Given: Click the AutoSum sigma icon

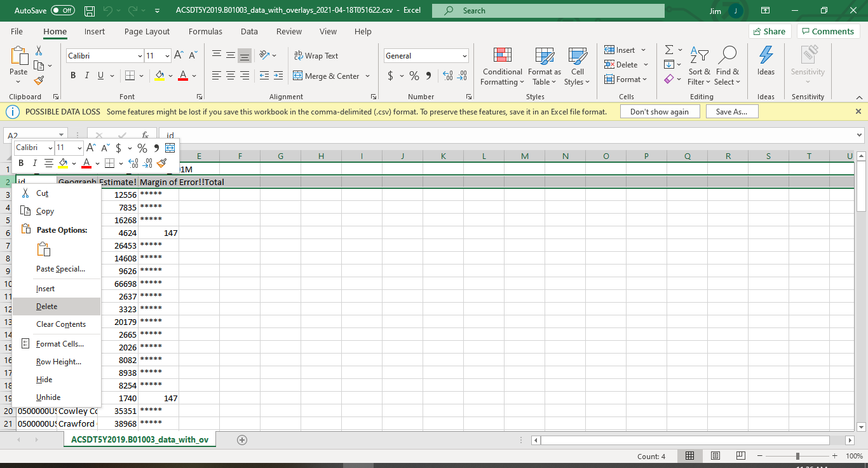Looking at the screenshot, I should click(669, 50).
